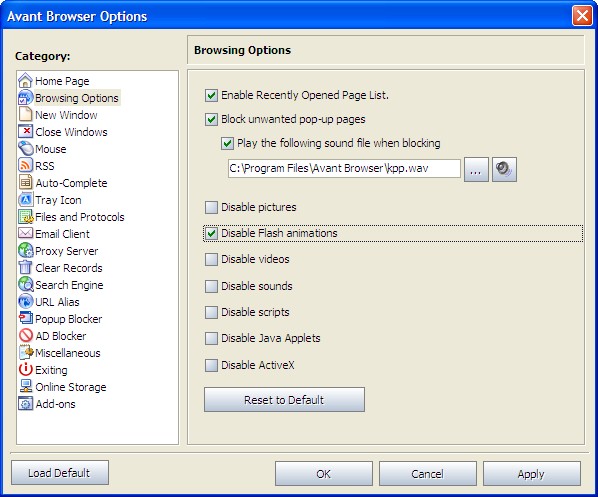Enable Disable pictures checkbox

click(211, 207)
